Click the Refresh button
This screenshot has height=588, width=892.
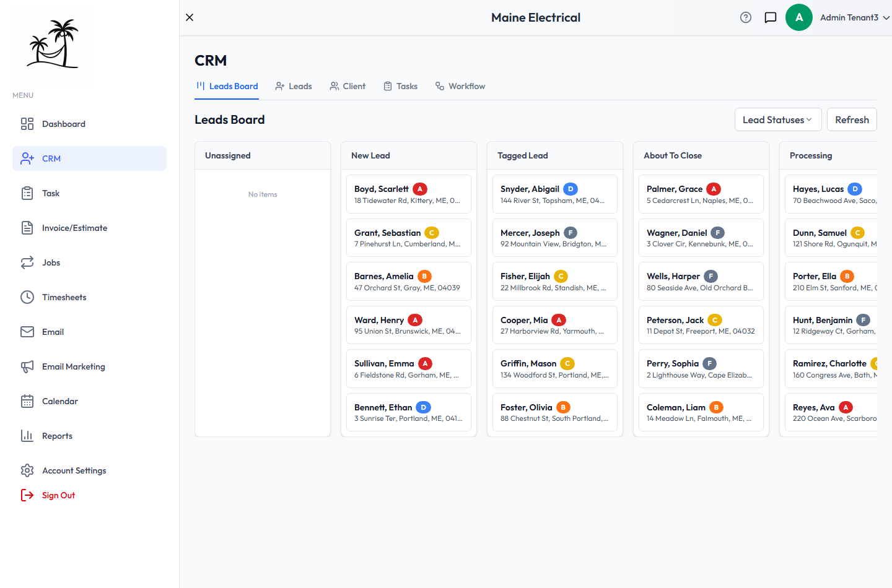(x=852, y=119)
